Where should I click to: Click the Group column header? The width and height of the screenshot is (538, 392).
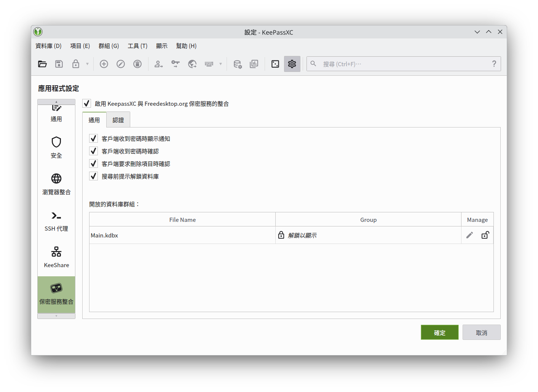(368, 220)
